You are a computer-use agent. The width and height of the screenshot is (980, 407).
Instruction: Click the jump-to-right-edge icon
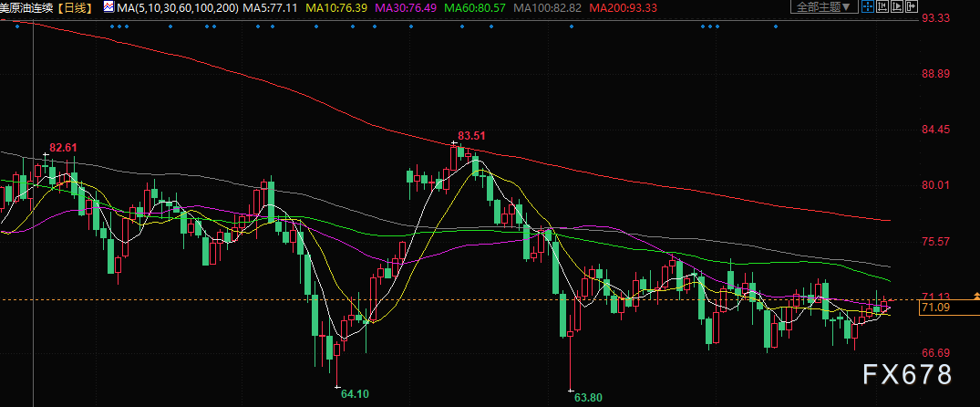[912, 6]
